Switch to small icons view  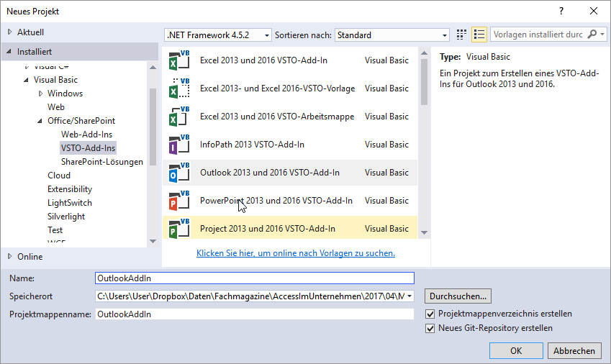(461, 35)
